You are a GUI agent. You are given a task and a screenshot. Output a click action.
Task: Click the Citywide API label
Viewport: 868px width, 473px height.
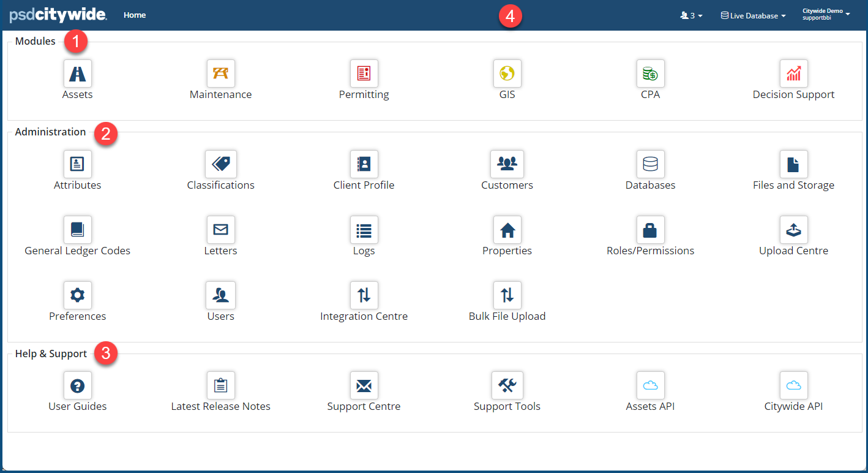[794, 406]
